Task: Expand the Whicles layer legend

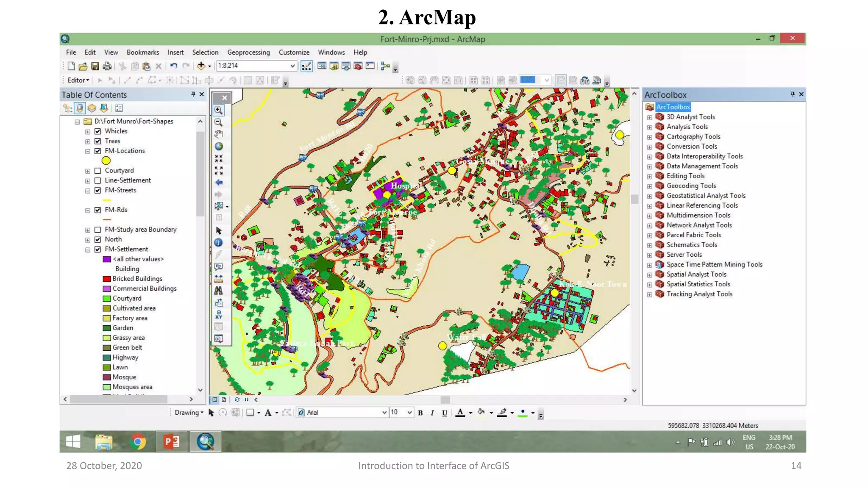Action: coord(88,132)
